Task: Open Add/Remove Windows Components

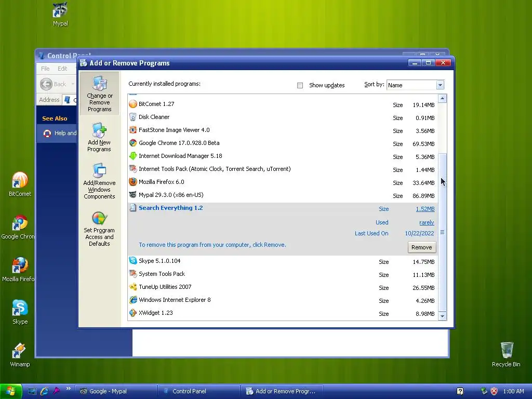Action: click(x=99, y=181)
